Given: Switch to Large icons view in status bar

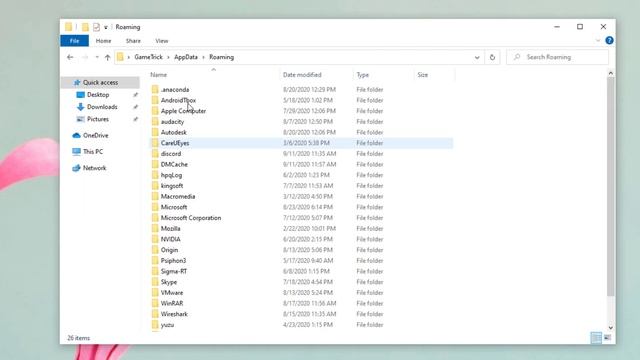Looking at the screenshot, I should (x=607, y=338).
